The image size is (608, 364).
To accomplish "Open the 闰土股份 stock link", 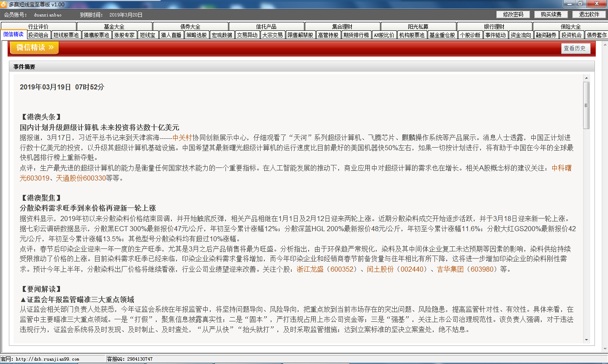I will click(x=380, y=269).
